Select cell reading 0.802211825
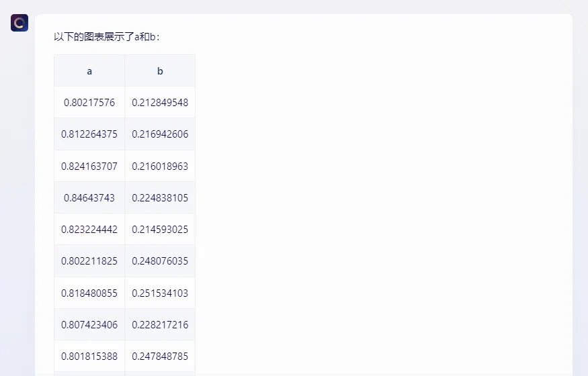This screenshot has width=588, height=376. (89, 261)
